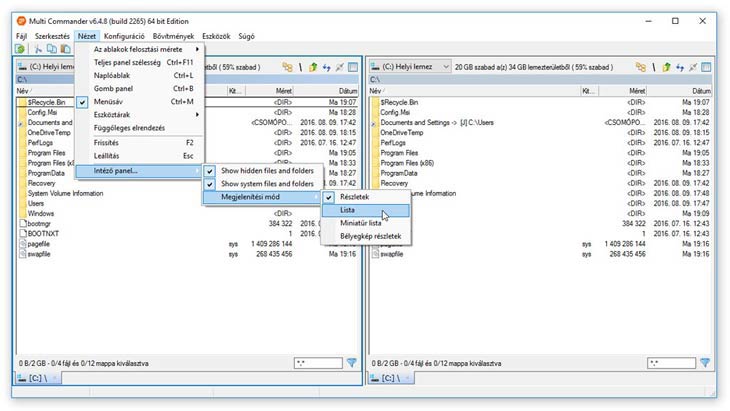Open the Megjelenítési mód submenu
730x411 pixels.
tap(262, 197)
